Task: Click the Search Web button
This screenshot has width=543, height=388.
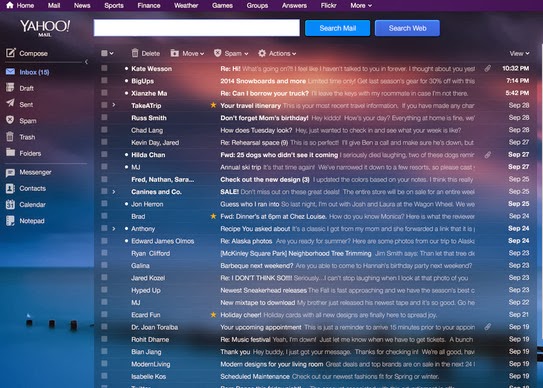Action: (x=407, y=28)
